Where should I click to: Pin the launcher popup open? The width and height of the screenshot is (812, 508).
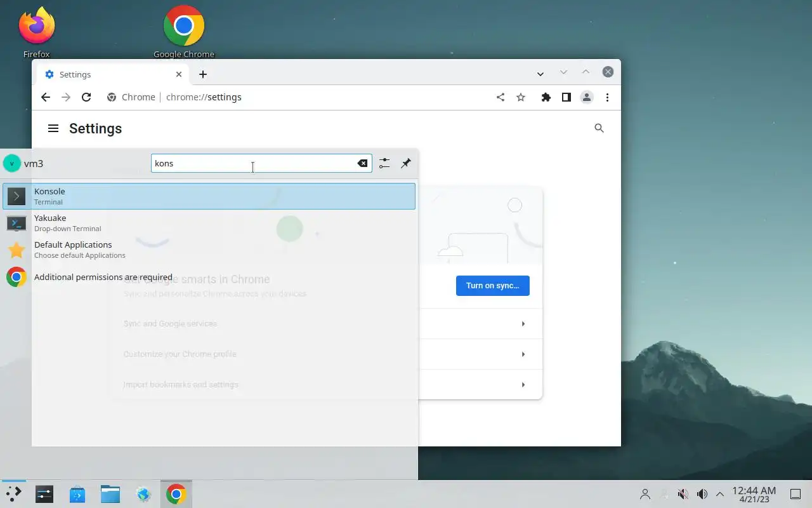click(x=406, y=163)
